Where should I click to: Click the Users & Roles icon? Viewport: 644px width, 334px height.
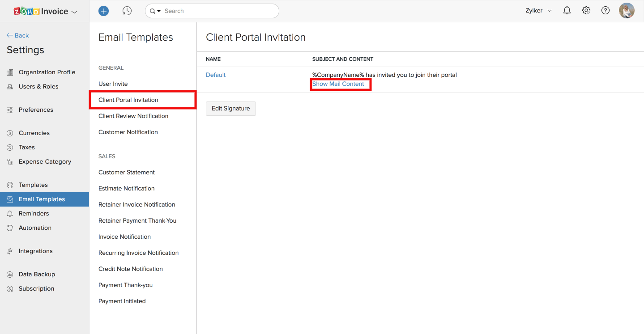[10, 86]
